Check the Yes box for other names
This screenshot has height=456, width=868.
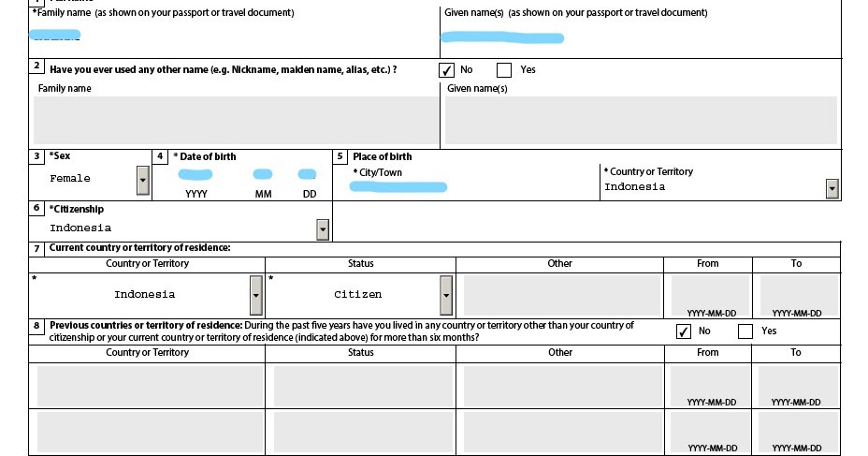pos(504,70)
